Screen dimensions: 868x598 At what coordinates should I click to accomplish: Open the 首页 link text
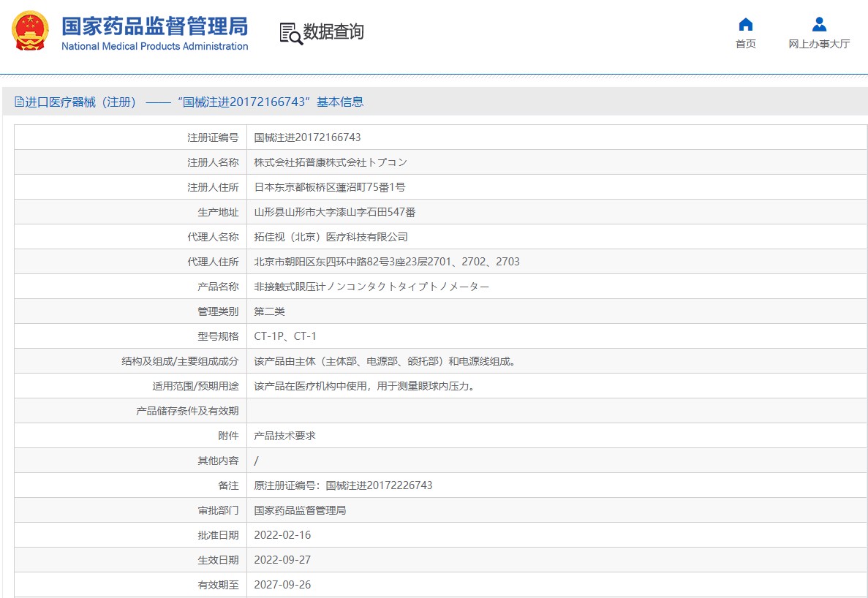746,44
